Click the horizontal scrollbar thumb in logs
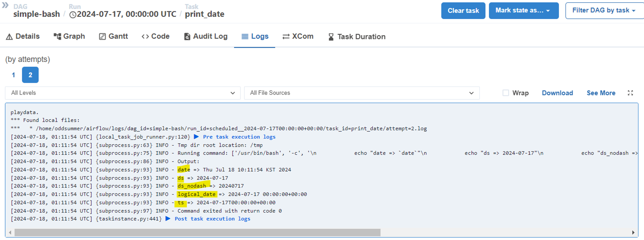 coord(197,233)
